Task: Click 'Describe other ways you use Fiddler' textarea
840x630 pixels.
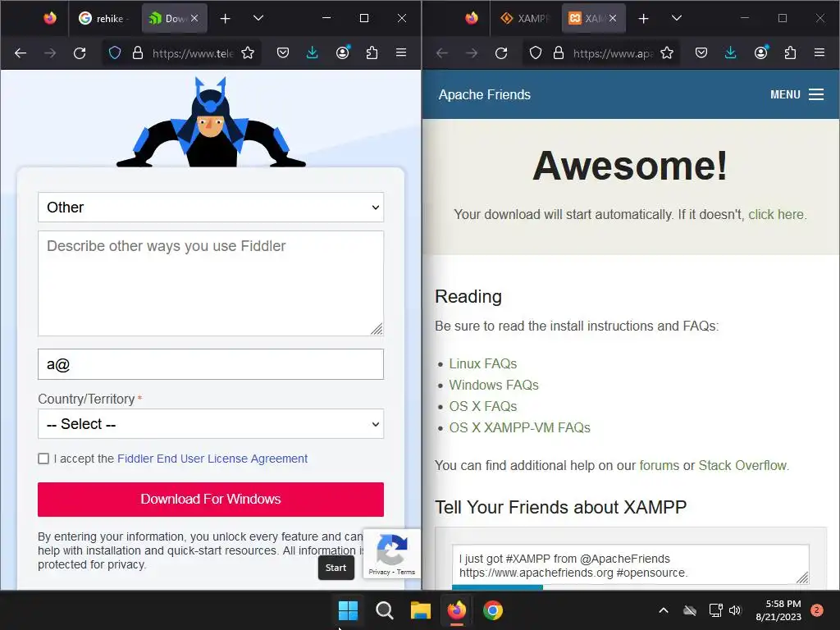Action: pos(211,283)
